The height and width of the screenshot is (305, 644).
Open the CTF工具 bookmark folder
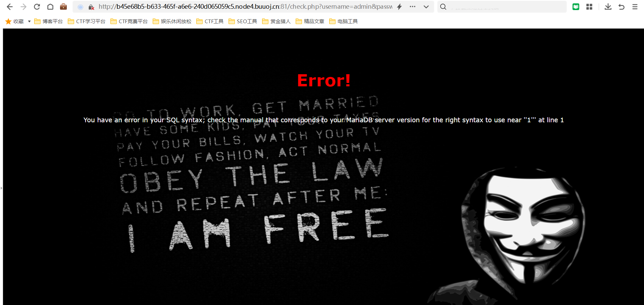click(x=210, y=21)
